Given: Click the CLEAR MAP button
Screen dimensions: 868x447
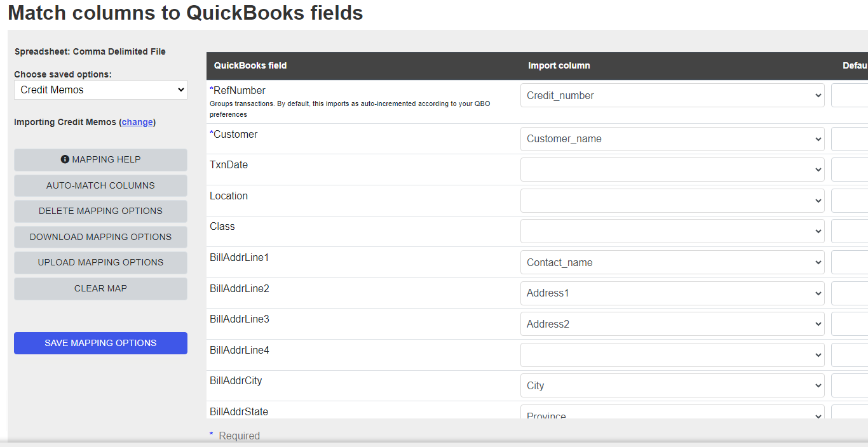Looking at the screenshot, I should coord(100,288).
